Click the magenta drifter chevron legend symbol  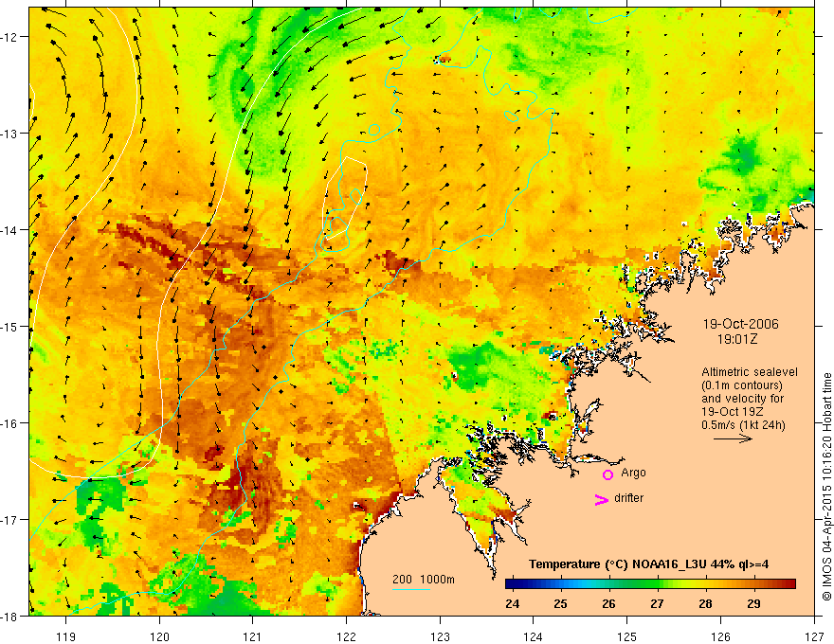click(x=601, y=499)
